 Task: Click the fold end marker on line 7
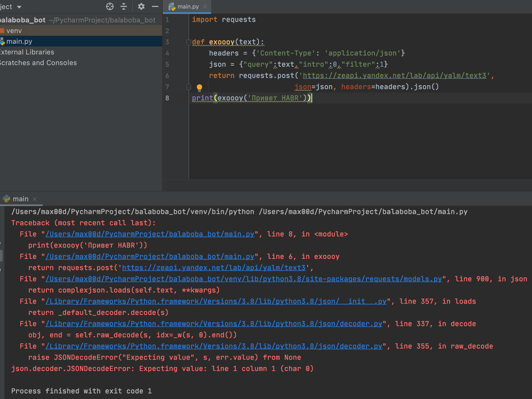coord(189,87)
